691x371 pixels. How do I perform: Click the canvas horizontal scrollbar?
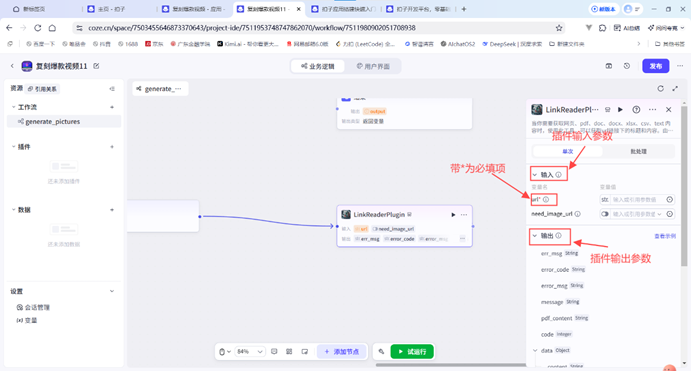pos(450,365)
